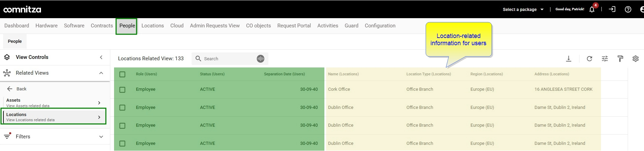Check the first Dublin Office row checkbox

pyautogui.click(x=122, y=108)
